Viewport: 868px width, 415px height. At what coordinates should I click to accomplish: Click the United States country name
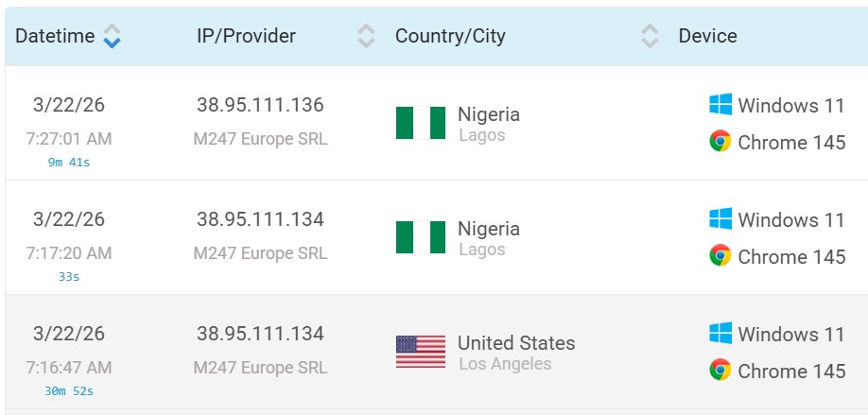pyautogui.click(x=515, y=343)
